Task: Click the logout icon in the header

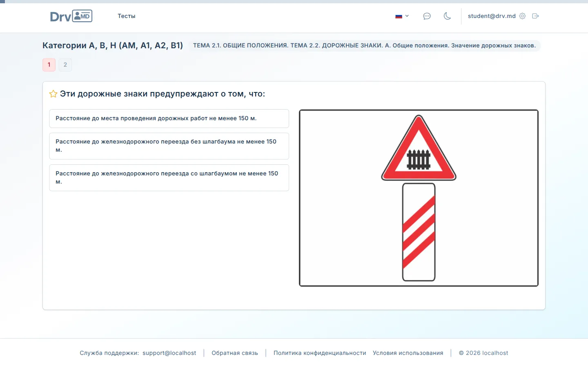Action: (x=535, y=16)
